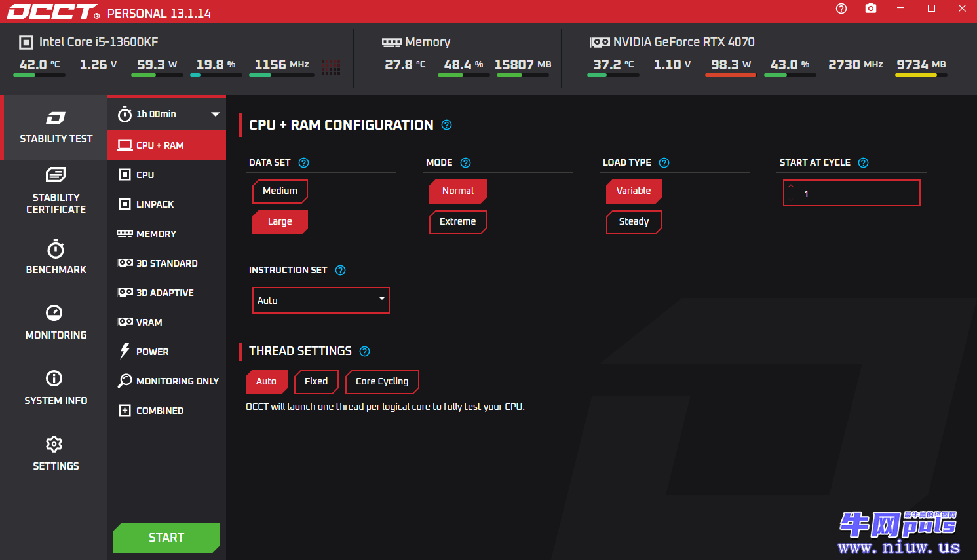Show help for Thread Settings
977x560 pixels.
(365, 352)
